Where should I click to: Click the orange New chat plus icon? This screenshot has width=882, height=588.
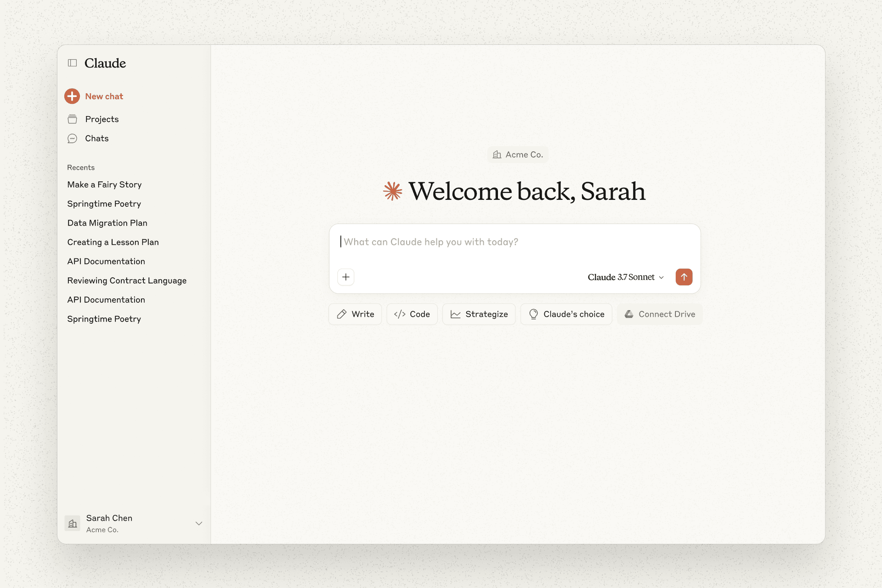[72, 96]
